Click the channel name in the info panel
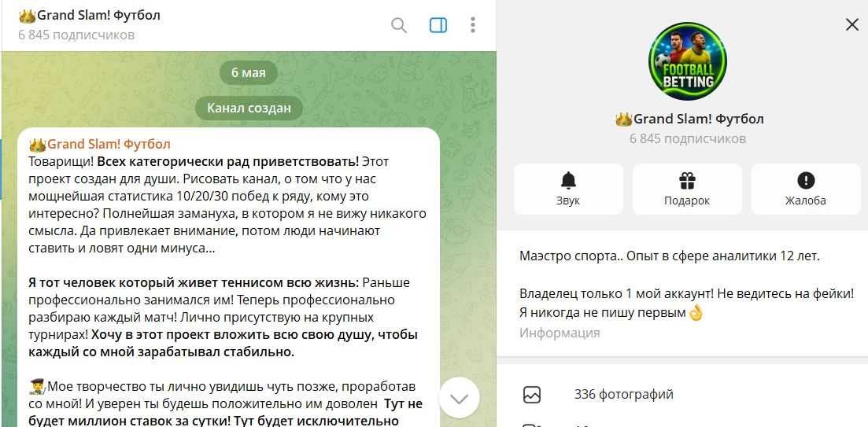868x427 pixels. coord(689,119)
